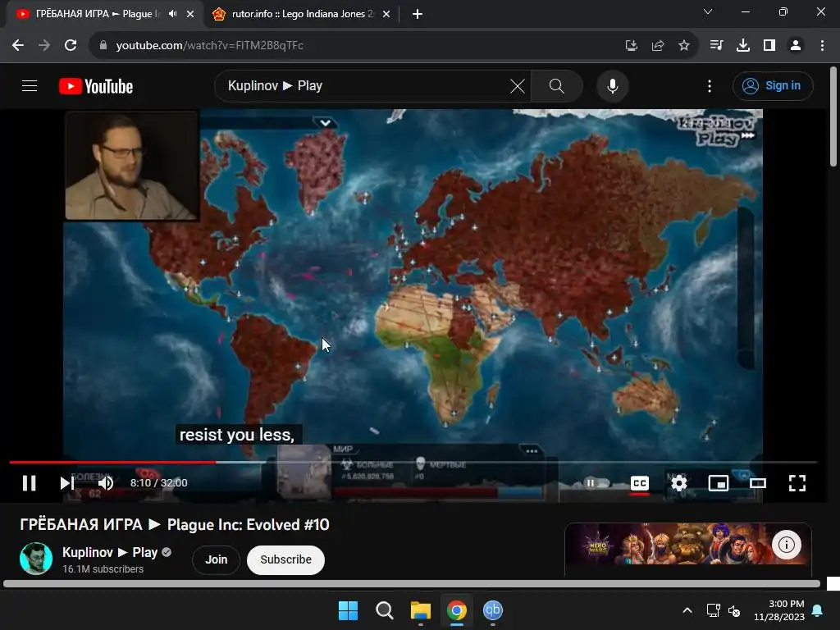Viewport: 840px width, 630px height.
Task: Go to YouTube home via logo
Action: (96, 86)
